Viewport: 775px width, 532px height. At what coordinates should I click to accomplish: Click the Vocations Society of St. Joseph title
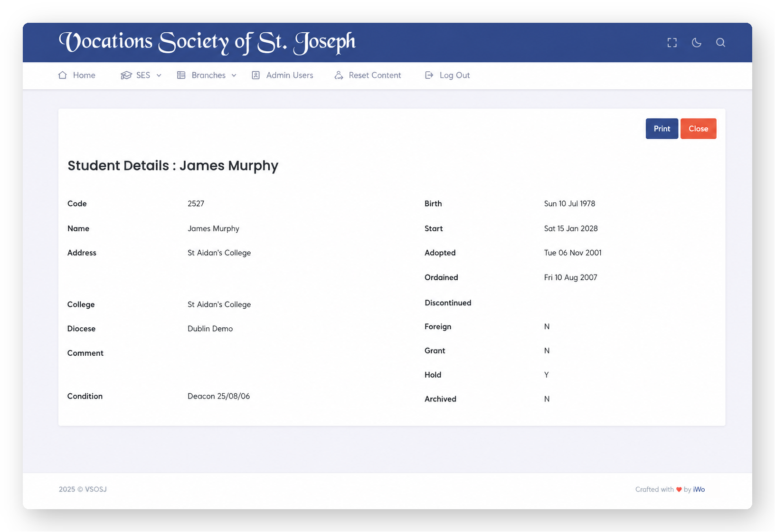coord(207,43)
